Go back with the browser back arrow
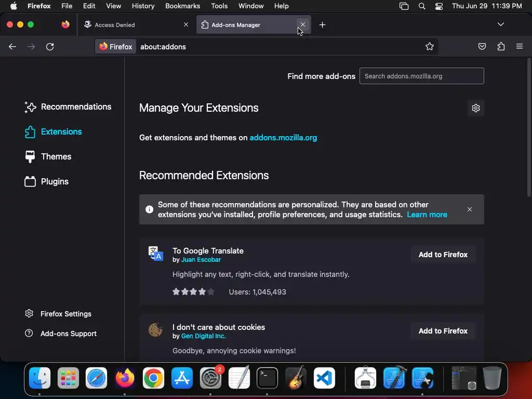Screen dimensions: 532x399 tap(12, 46)
